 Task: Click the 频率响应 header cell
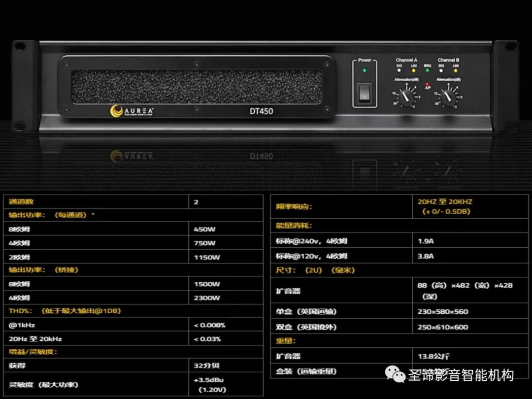click(294, 207)
